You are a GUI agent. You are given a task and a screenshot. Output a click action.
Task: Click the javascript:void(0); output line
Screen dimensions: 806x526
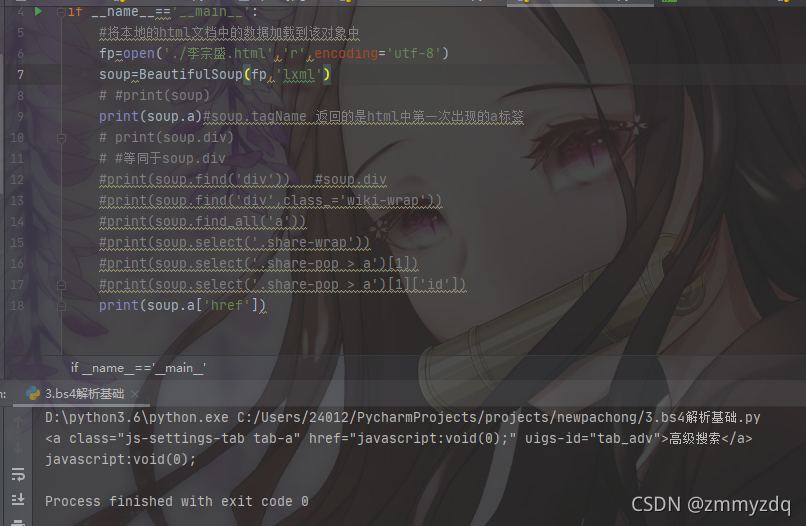[x=121, y=459]
